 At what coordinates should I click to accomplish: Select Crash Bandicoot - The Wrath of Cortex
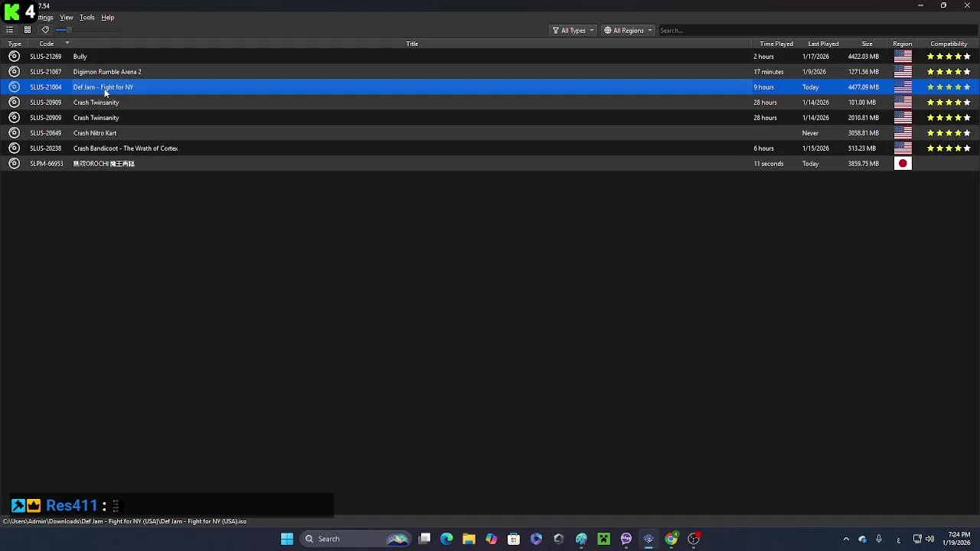(x=126, y=148)
